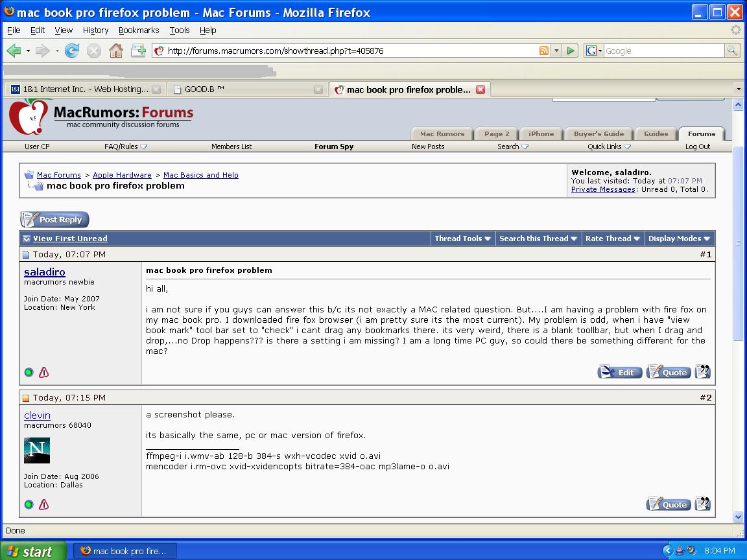Click the Quote button on post #1
Viewport: 747px width, 560px height.
(x=669, y=373)
